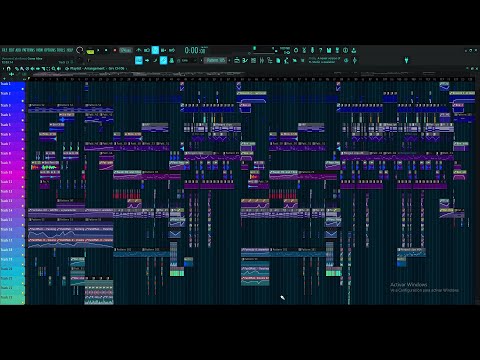Viewport: 480px width, 360px height.
Task: Open the Playlist - Arrangement title dropdown
Action: tap(97, 68)
